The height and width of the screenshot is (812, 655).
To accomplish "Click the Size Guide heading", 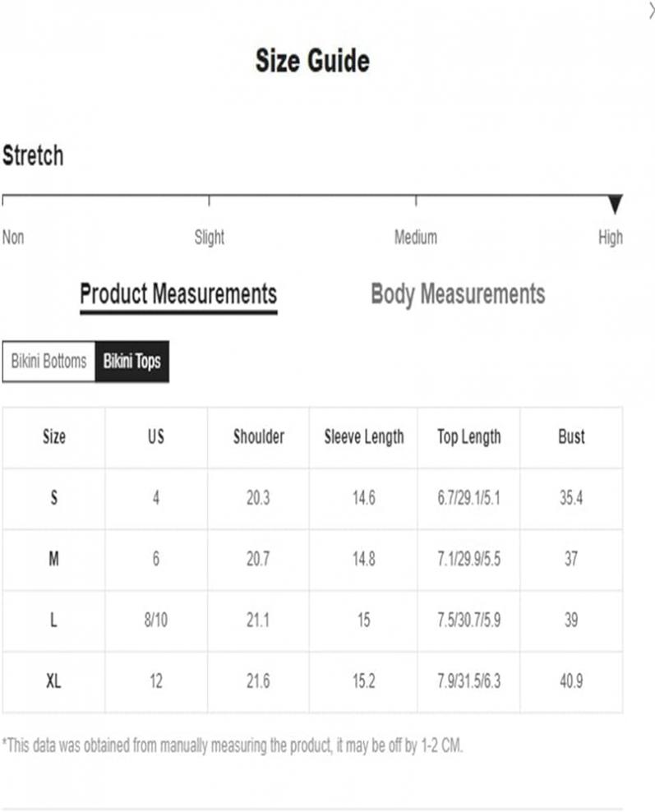I will coord(312,61).
